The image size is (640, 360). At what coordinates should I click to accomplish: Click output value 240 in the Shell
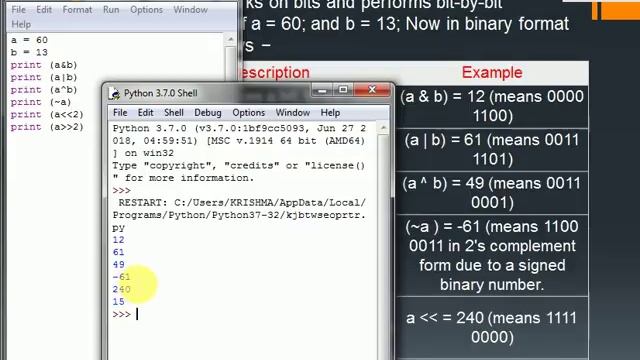point(122,289)
